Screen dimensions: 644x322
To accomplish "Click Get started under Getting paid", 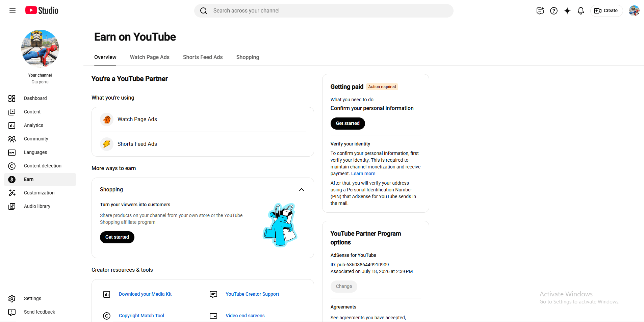I will tap(347, 124).
